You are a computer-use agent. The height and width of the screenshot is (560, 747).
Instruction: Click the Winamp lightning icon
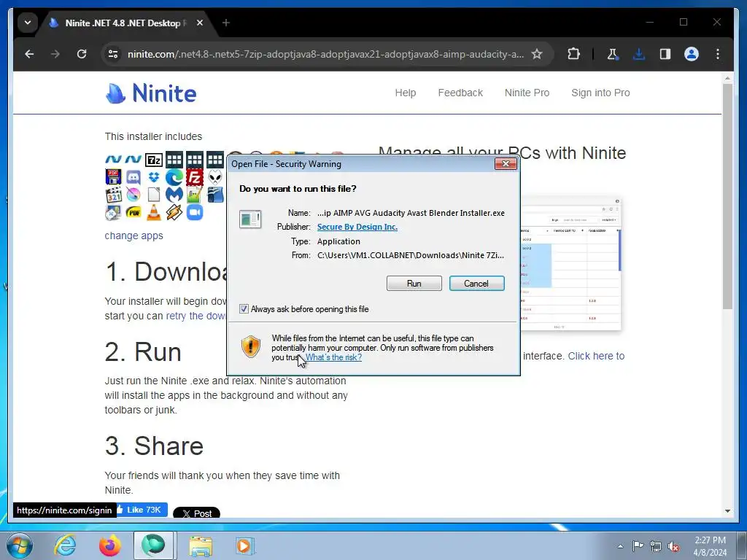[174, 212]
